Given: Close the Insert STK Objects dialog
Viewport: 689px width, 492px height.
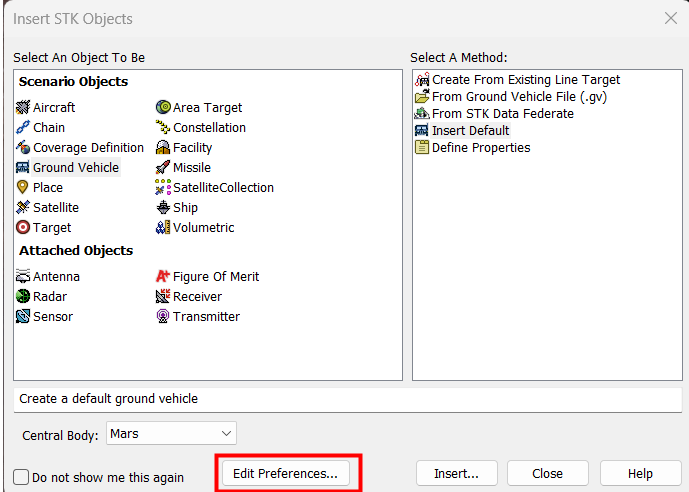Looking at the screenshot, I should pos(671,18).
